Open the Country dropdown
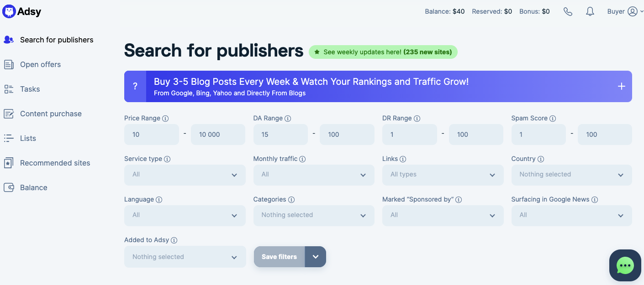The height and width of the screenshot is (285, 644). [x=572, y=175]
